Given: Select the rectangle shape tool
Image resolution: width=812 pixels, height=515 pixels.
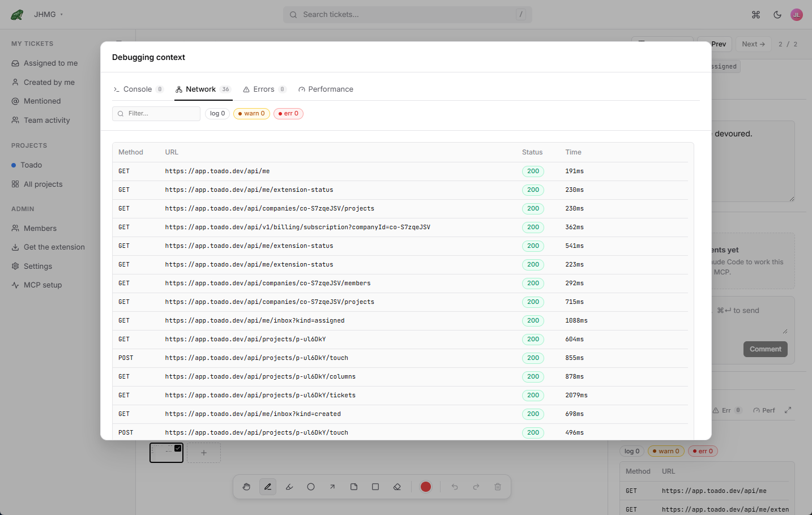Looking at the screenshot, I should point(375,487).
